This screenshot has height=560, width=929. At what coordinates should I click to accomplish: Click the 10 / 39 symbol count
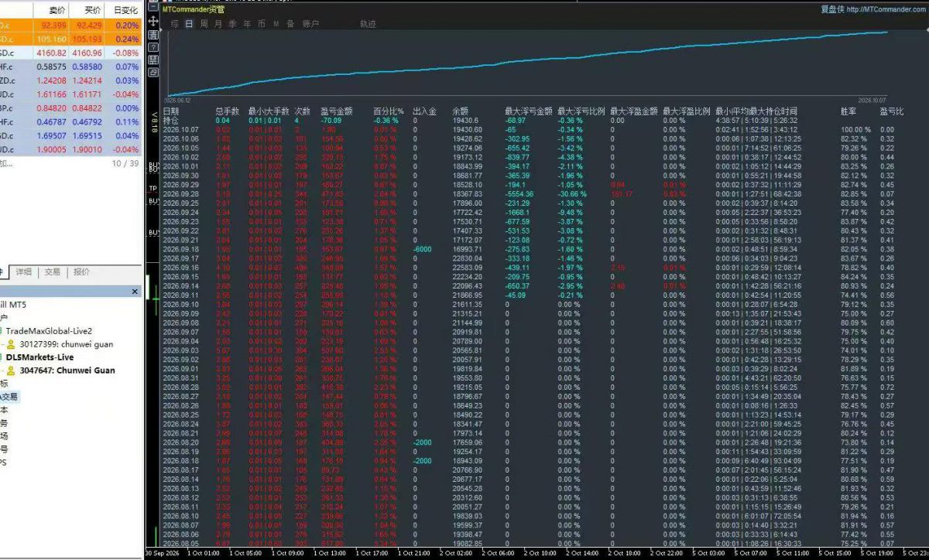point(124,164)
